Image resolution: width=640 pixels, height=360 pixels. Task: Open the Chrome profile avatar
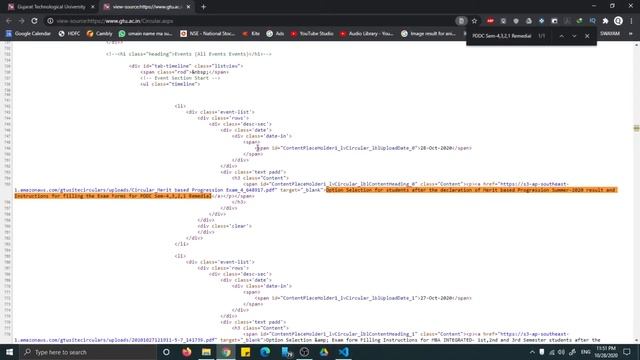pyautogui.click(x=618, y=21)
